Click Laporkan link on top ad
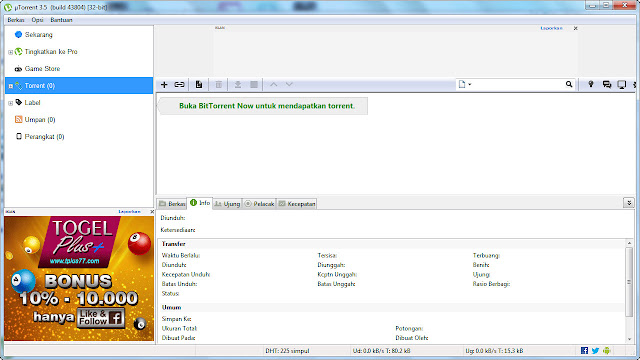This screenshot has height=360, width=640. point(551,28)
